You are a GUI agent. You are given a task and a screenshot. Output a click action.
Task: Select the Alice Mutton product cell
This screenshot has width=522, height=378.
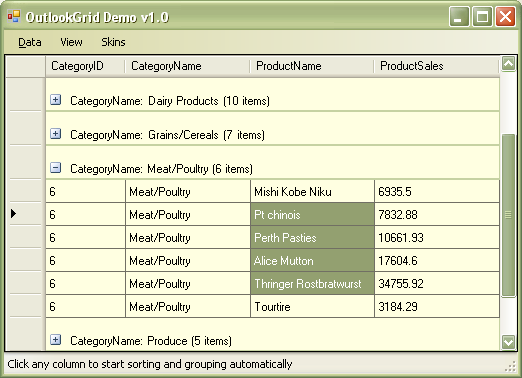coord(312,261)
